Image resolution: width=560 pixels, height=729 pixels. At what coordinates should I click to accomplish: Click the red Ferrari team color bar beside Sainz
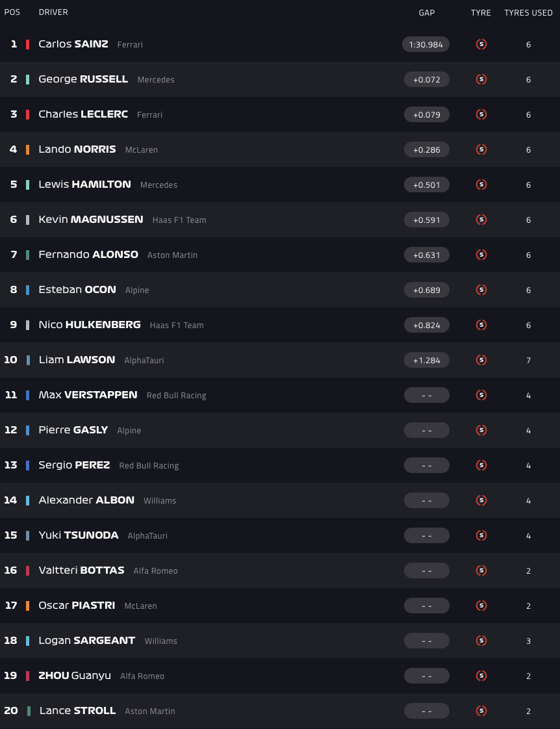click(27, 44)
